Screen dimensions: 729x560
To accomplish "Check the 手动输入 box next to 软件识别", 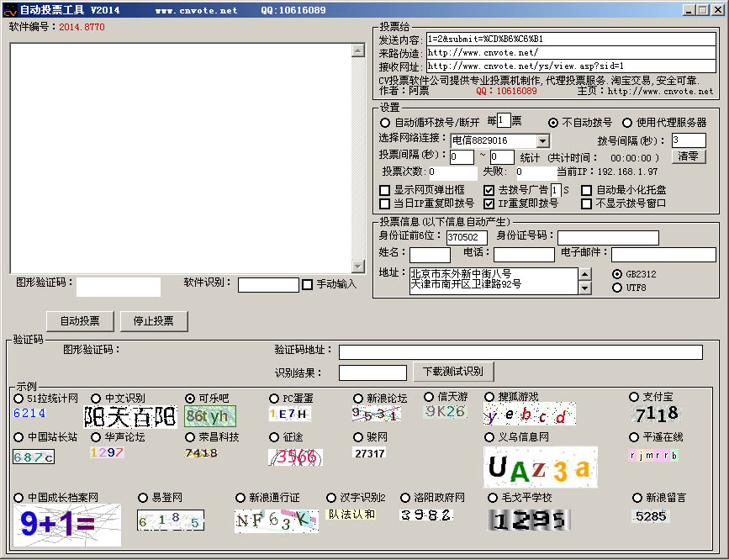I will [308, 286].
